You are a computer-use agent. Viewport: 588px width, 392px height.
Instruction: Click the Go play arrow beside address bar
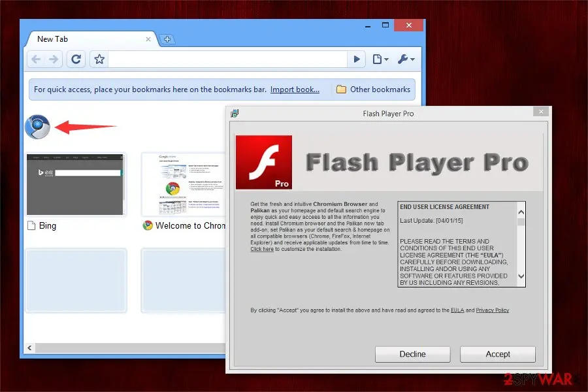tap(357, 59)
